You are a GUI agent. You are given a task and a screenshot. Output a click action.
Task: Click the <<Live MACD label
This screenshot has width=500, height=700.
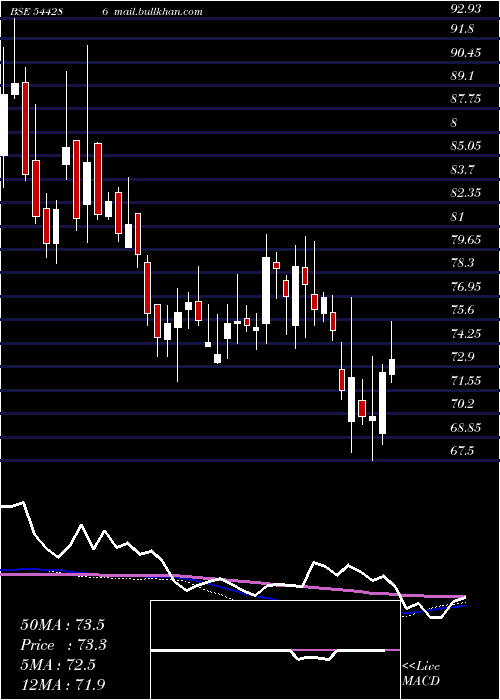pos(421,674)
